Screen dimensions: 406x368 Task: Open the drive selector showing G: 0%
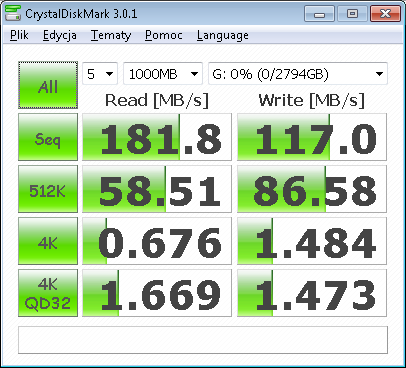(298, 74)
